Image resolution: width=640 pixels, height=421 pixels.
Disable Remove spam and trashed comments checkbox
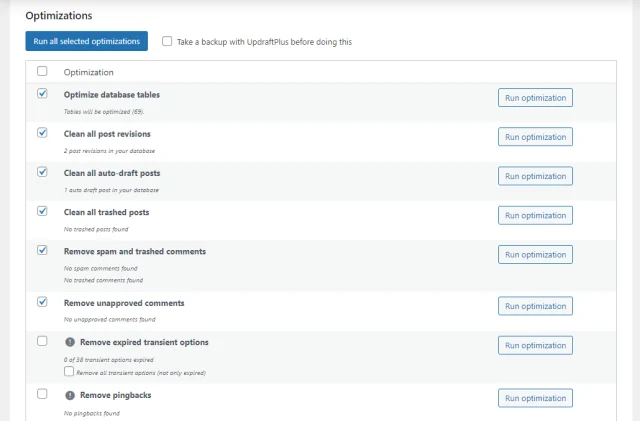42,250
